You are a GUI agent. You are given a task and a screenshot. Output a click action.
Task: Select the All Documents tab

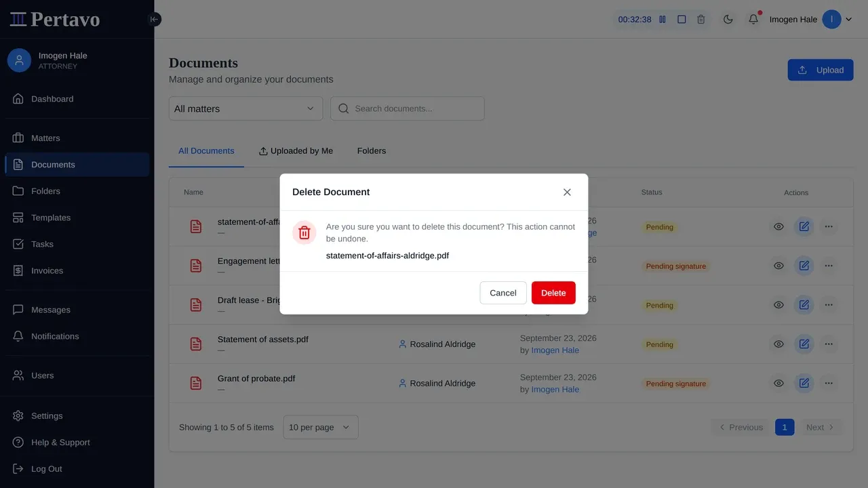pos(206,151)
